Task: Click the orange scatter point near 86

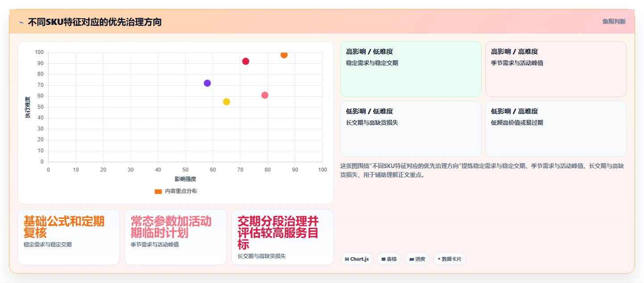Action: point(284,55)
